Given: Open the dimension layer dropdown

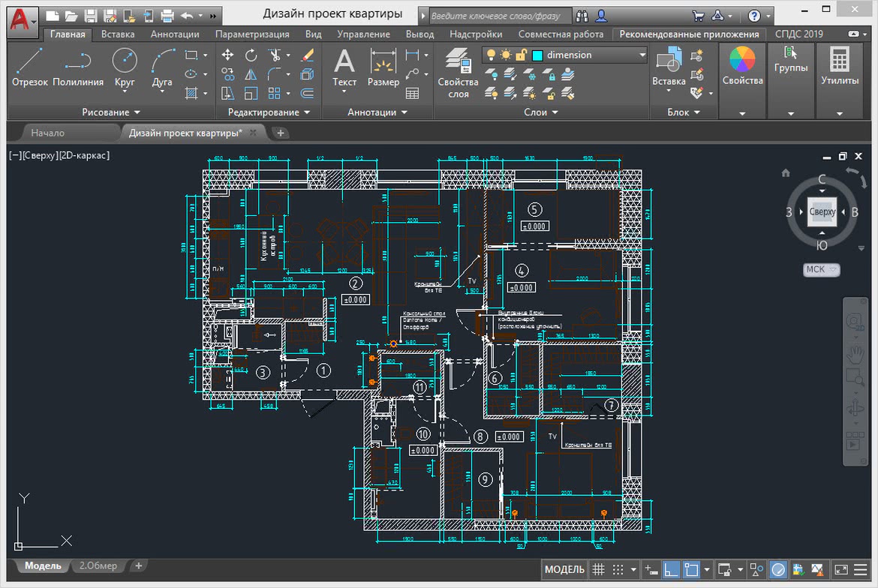Looking at the screenshot, I should click(x=642, y=55).
